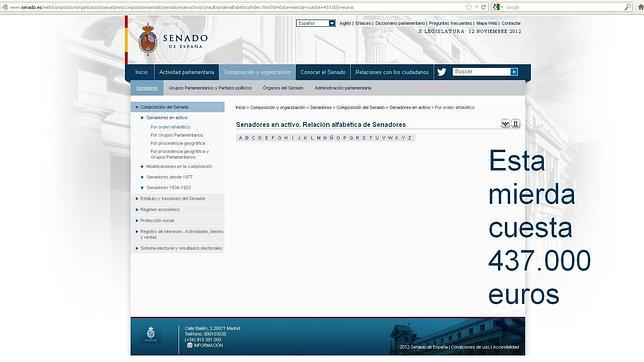The height and width of the screenshot is (362, 644).
Task: Open Actividad parlamentaria menu
Action: [186, 72]
